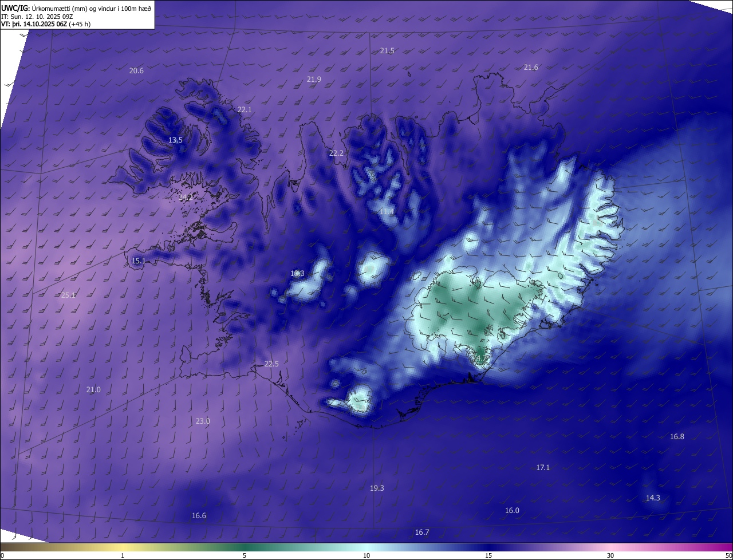Click the map title 'Úrkomumætti (mm) og vindur í 100m hæð'
This screenshot has width=733, height=560.
pos(92,7)
